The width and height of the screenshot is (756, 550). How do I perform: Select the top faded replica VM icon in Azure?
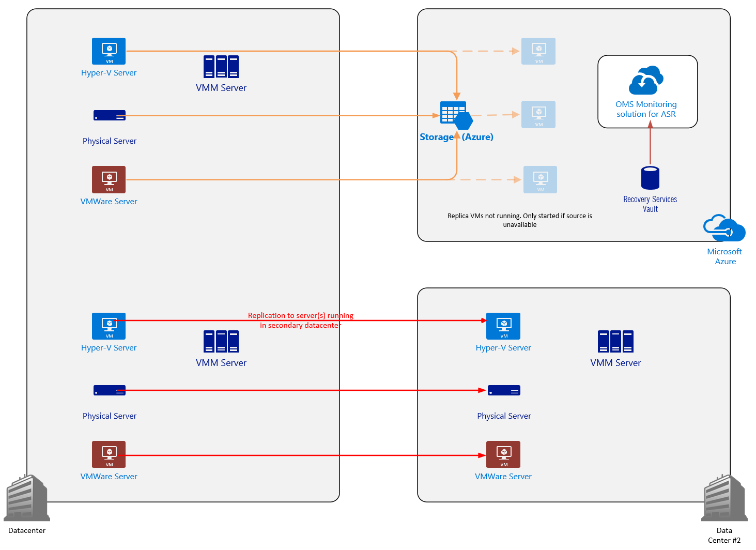click(538, 51)
